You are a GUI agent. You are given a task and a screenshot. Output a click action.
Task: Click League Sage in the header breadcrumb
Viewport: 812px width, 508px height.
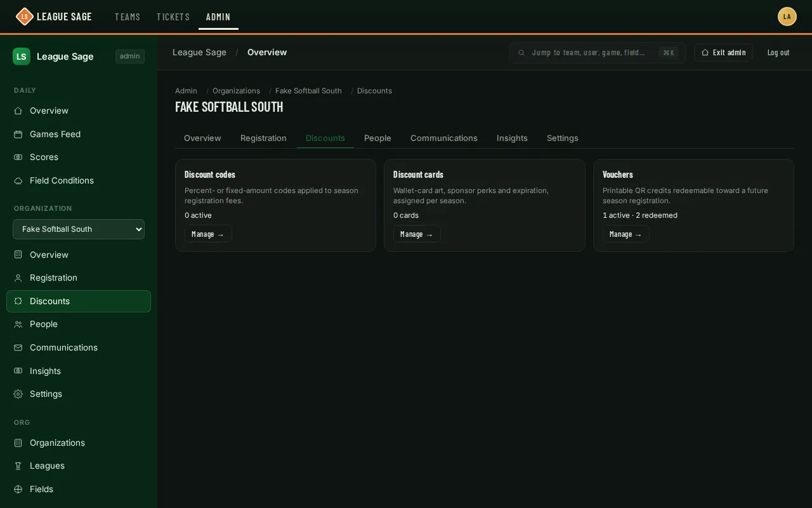click(x=199, y=52)
